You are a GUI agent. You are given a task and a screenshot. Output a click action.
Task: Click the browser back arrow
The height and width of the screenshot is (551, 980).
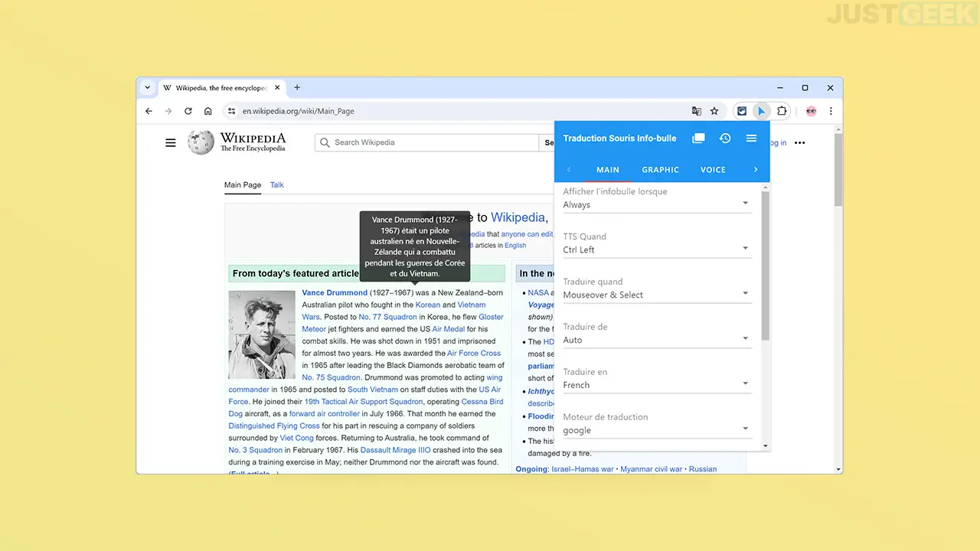(x=149, y=111)
